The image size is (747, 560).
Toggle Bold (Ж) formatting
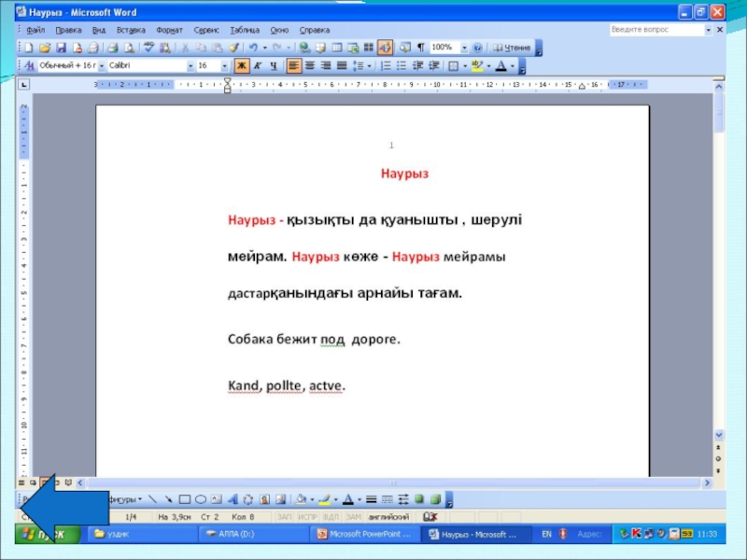(242, 65)
